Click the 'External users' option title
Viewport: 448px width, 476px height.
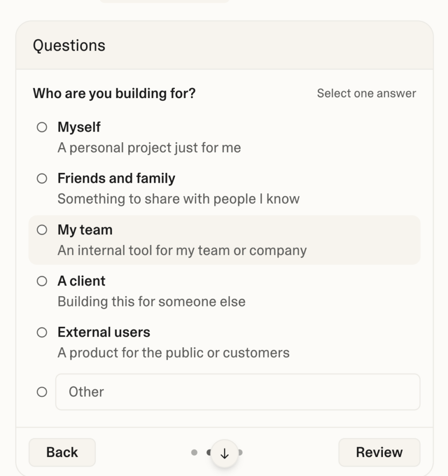pyautogui.click(x=104, y=332)
